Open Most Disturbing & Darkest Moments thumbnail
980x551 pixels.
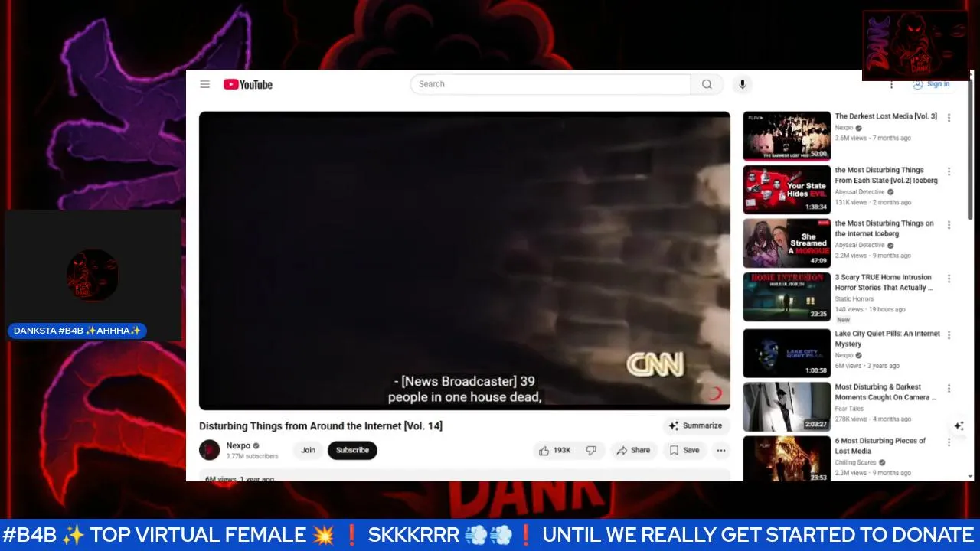click(x=786, y=407)
